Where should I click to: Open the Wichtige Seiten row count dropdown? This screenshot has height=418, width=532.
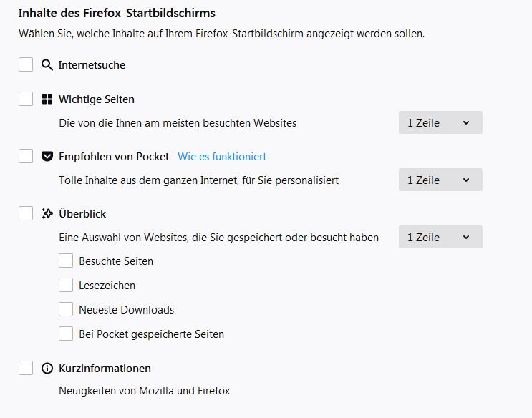[x=440, y=122]
